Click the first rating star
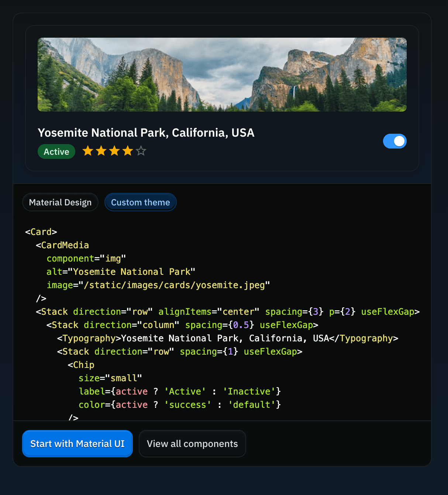Image resolution: width=448 pixels, height=495 pixels. point(88,151)
